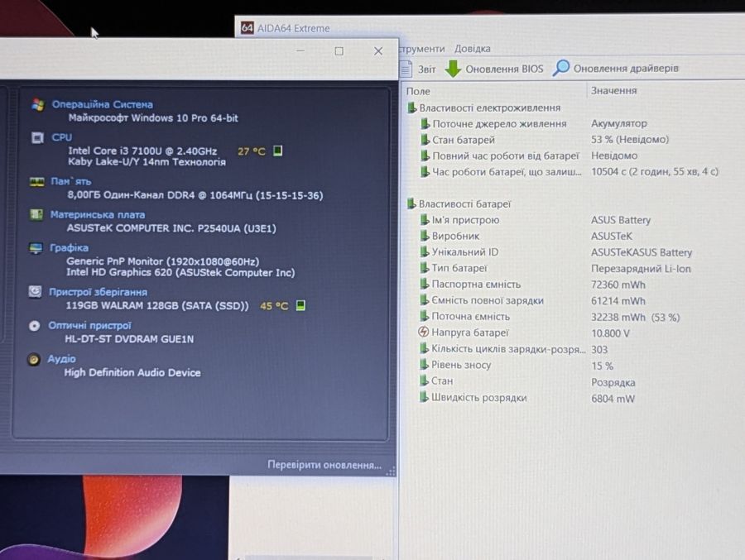Click the icon next to Ім'я пристрою

(425, 220)
